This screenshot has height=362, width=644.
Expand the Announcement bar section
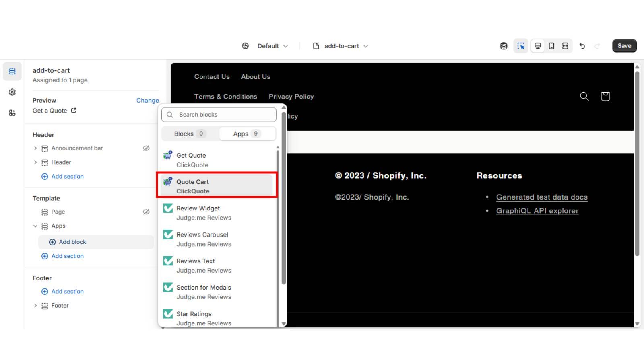pyautogui.click(x=35, y=148)
